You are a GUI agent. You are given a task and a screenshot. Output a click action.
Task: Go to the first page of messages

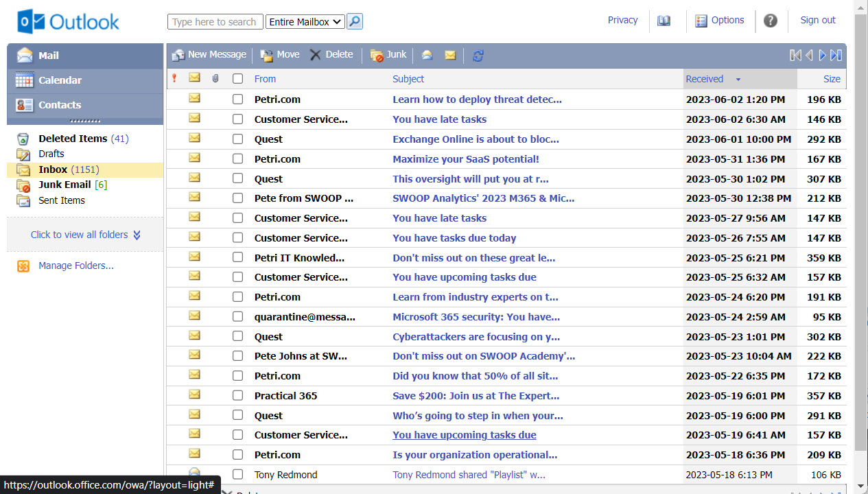[x=795, y=56]
